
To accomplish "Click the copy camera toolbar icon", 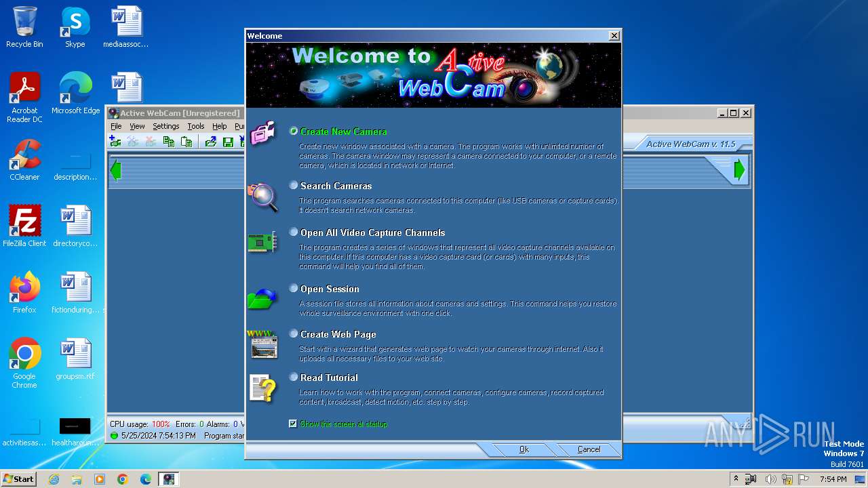I will point(169,142).
